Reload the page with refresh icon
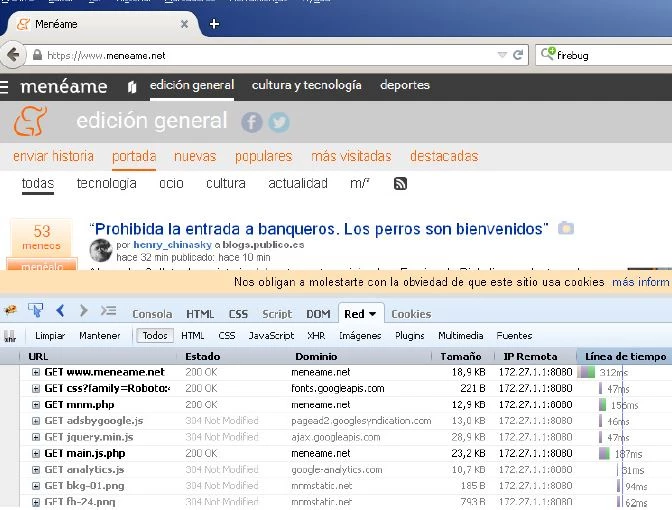 [518, 55]
